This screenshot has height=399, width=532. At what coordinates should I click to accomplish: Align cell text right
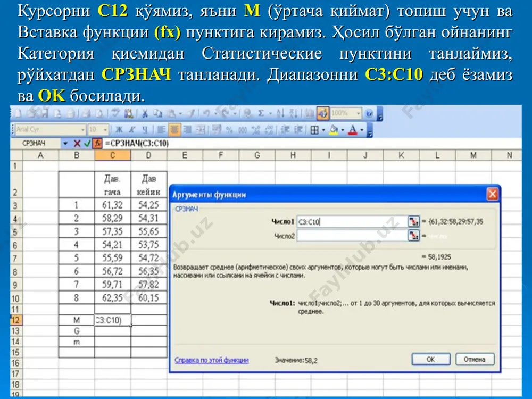click(188, 129)
